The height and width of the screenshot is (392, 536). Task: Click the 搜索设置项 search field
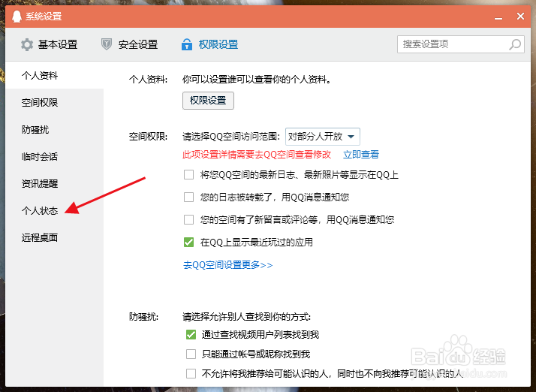pyautogui.click(x=460, y=44)
